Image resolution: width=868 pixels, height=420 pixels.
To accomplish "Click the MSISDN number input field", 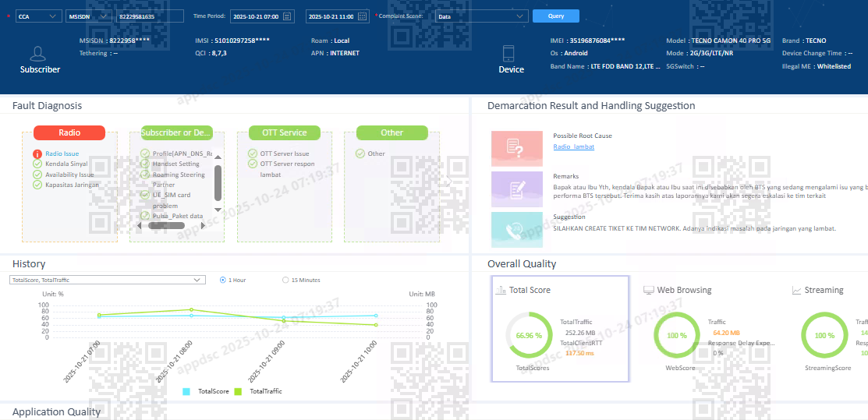I will [150, 16].
